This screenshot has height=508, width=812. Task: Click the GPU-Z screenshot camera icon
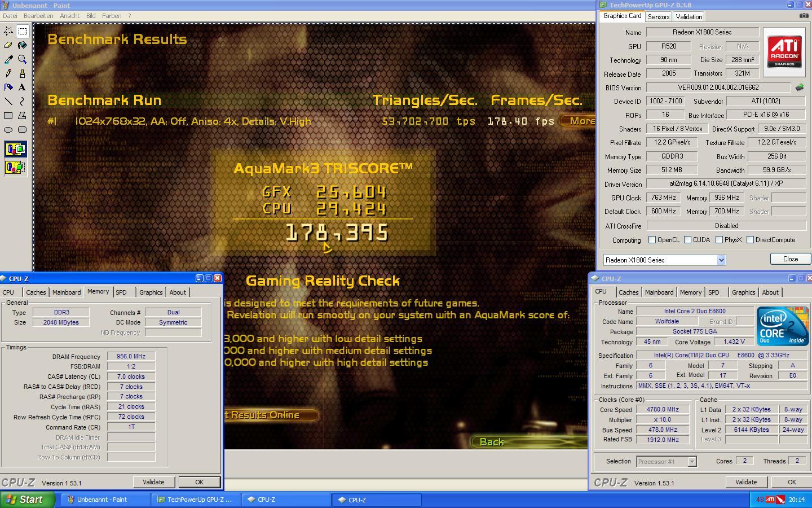(x=804, y=16)
